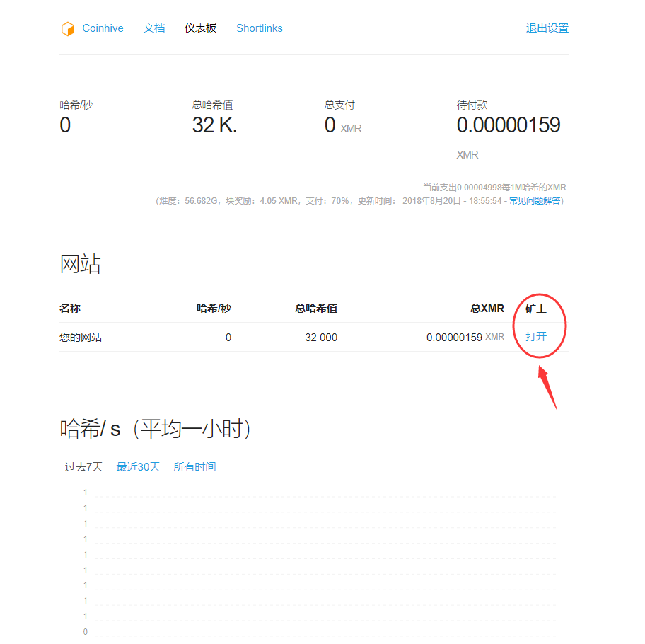Click the 总哈希值 column header

(x=316, y=308)
